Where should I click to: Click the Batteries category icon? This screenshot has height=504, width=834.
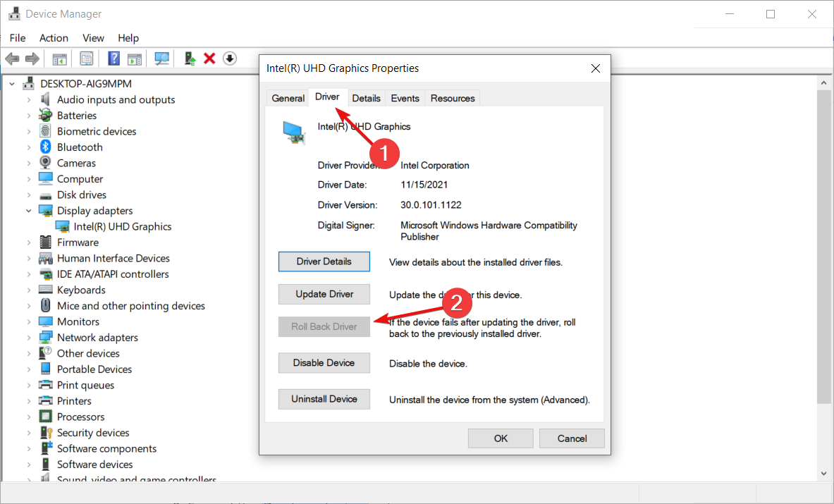(46, 116)
